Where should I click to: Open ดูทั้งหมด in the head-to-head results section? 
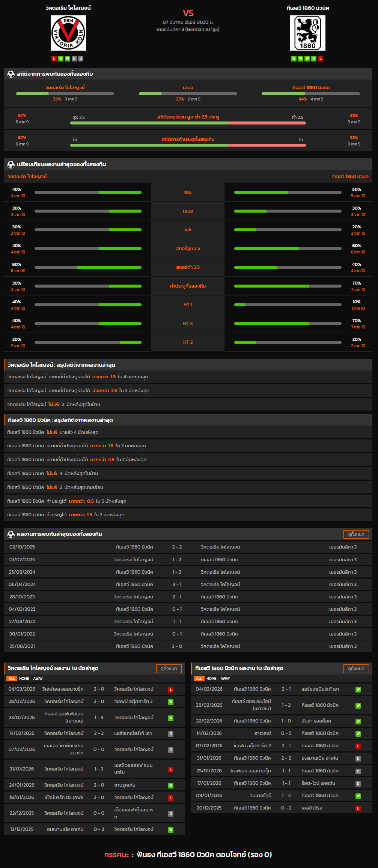click(x=356, y=534)
